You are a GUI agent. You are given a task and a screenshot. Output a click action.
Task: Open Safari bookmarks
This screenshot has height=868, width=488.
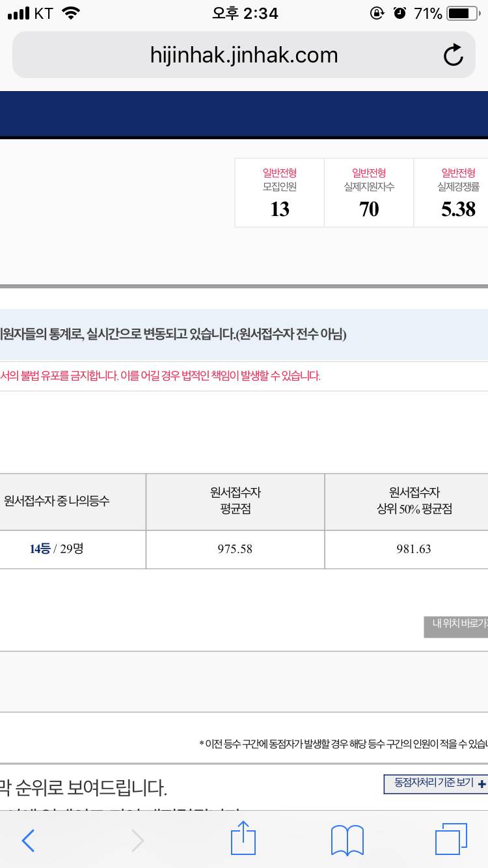point(346,840)
